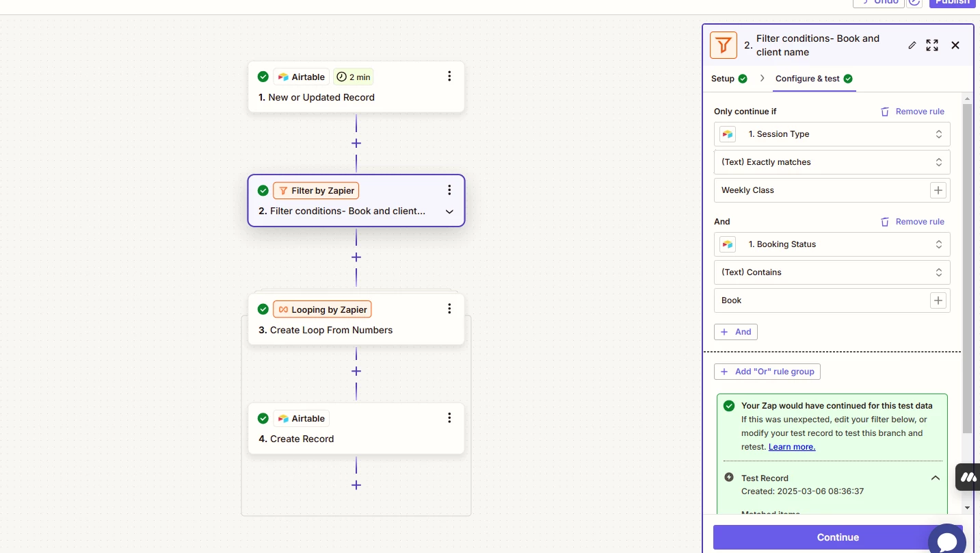980x553 pixels.
Task: Open the Session Type field dropdown
Action: click(x=832, y=134)
